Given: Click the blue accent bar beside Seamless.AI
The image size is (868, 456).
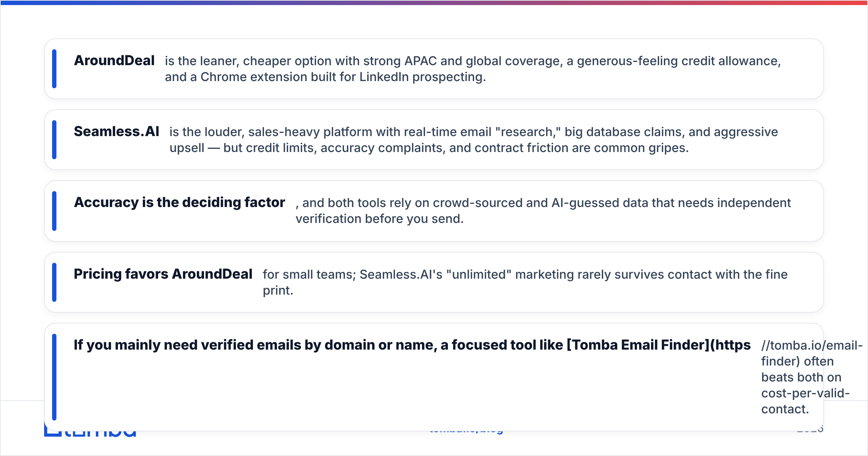Looking at the screenshot, I should click(54, 140).
